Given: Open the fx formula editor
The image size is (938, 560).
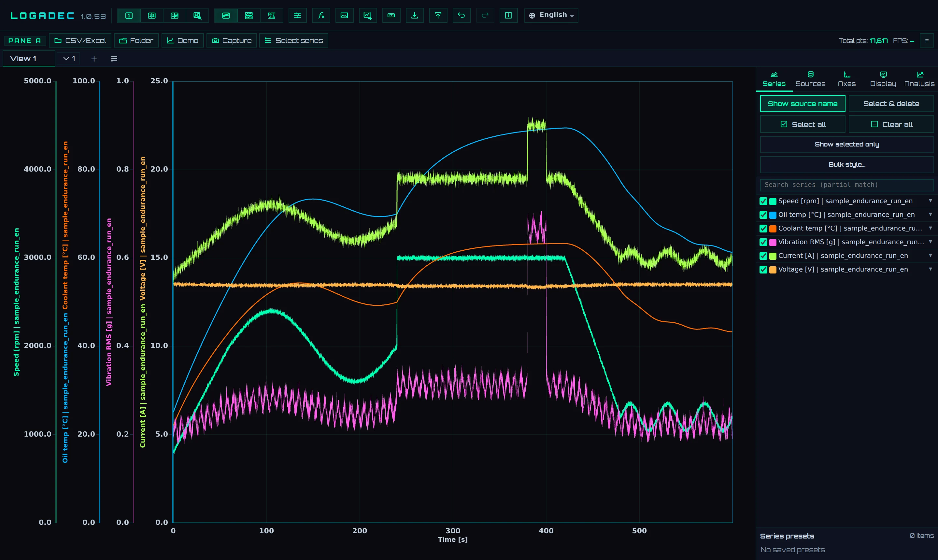Looking at the screenshot, I should 321,16.
